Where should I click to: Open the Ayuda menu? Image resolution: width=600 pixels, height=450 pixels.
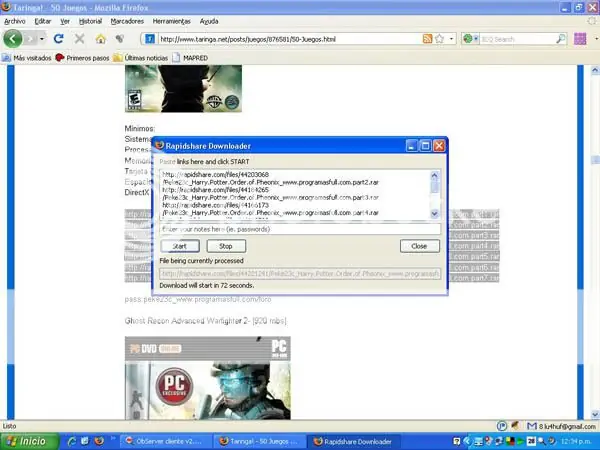(x=209, y=21)
